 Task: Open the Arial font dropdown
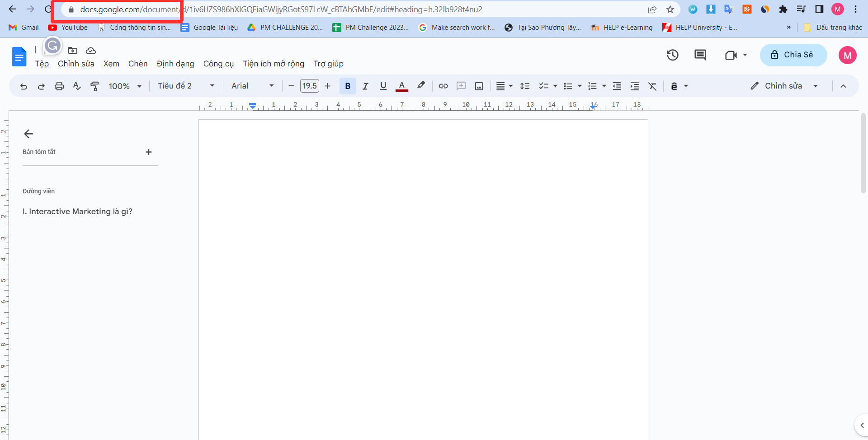click(253, 86)
